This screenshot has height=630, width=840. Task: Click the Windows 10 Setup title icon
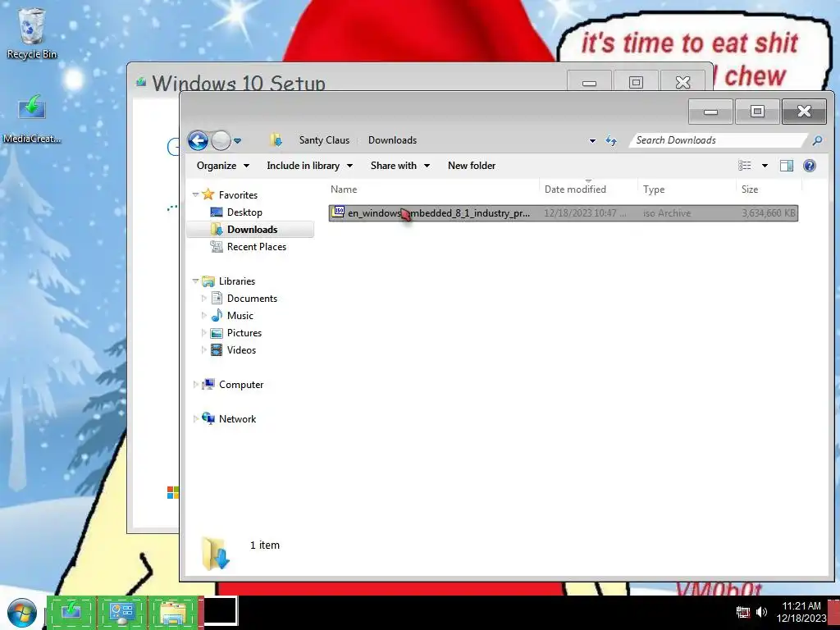(x=141, y=82)
